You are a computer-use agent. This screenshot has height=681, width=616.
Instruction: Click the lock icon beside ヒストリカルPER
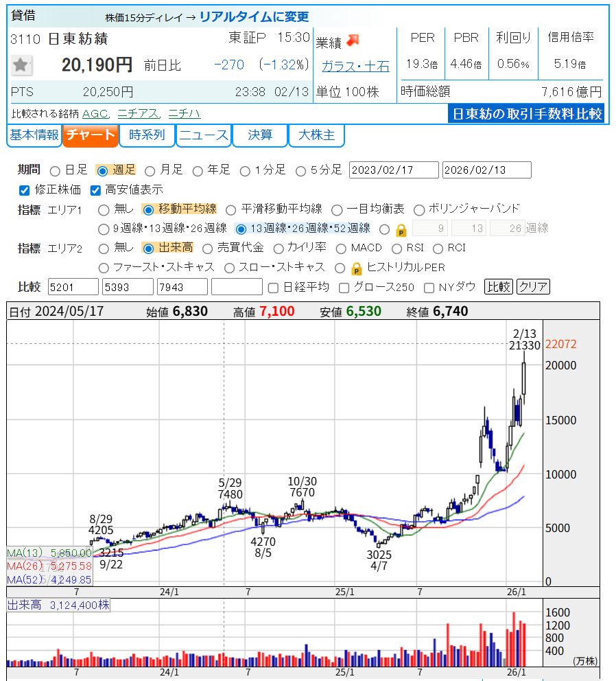(356, 268)
